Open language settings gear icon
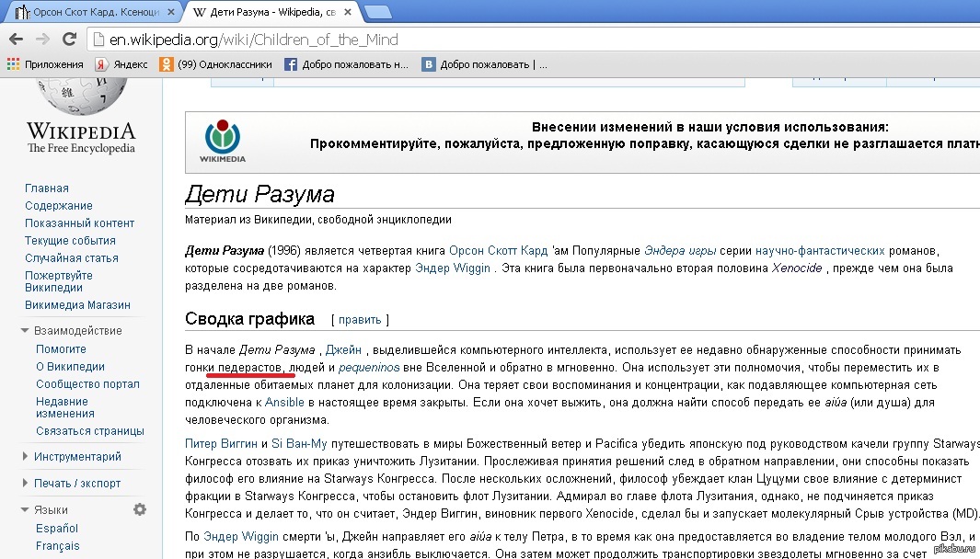The image size is (980, 559). (139, 509)
